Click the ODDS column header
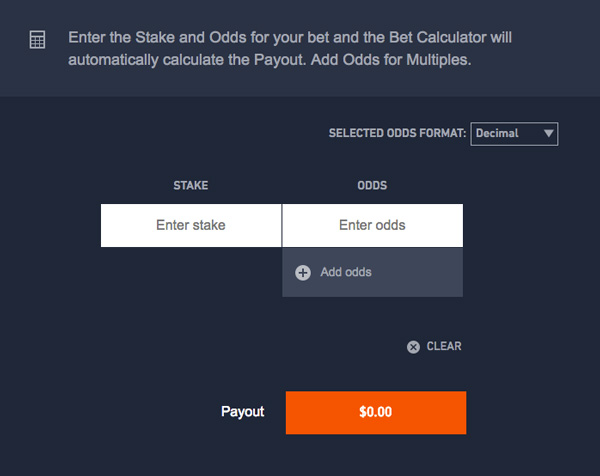600x476 pixels. click(372, 186)
